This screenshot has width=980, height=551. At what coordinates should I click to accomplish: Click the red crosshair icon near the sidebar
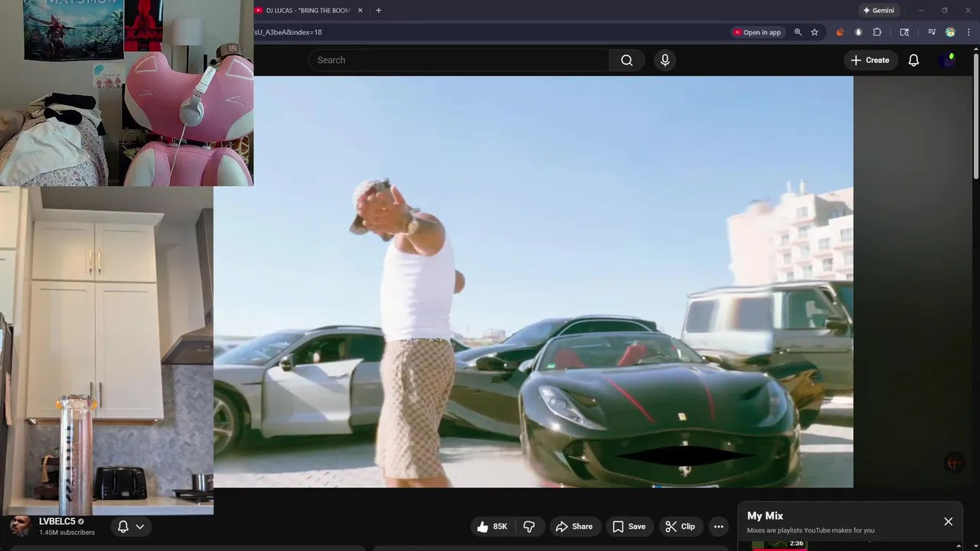[953, 462]
